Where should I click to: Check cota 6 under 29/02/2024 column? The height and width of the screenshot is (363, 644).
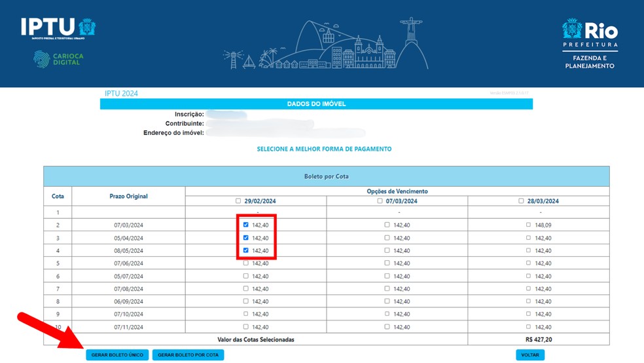[x=245, y=276]
